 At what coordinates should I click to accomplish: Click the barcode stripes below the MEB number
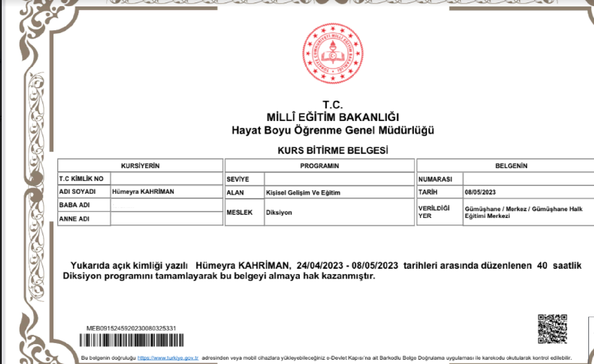[x=132, y=340]
